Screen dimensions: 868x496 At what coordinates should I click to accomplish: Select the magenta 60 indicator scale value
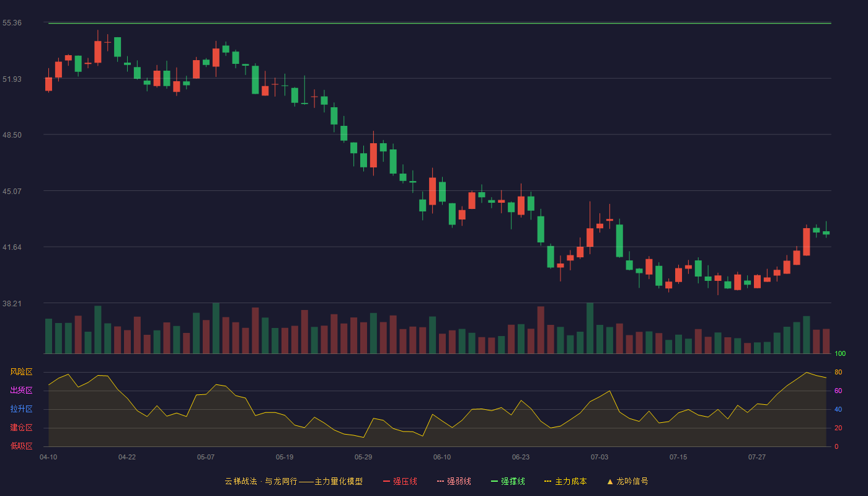pos(838,391)
